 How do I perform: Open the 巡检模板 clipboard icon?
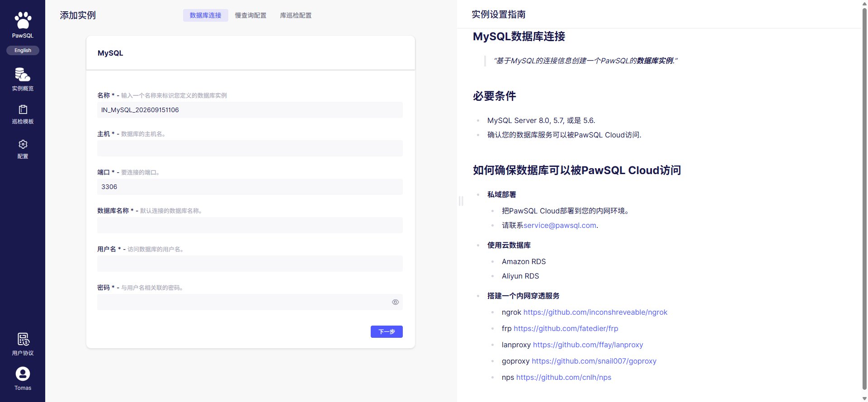click(23, 109)
